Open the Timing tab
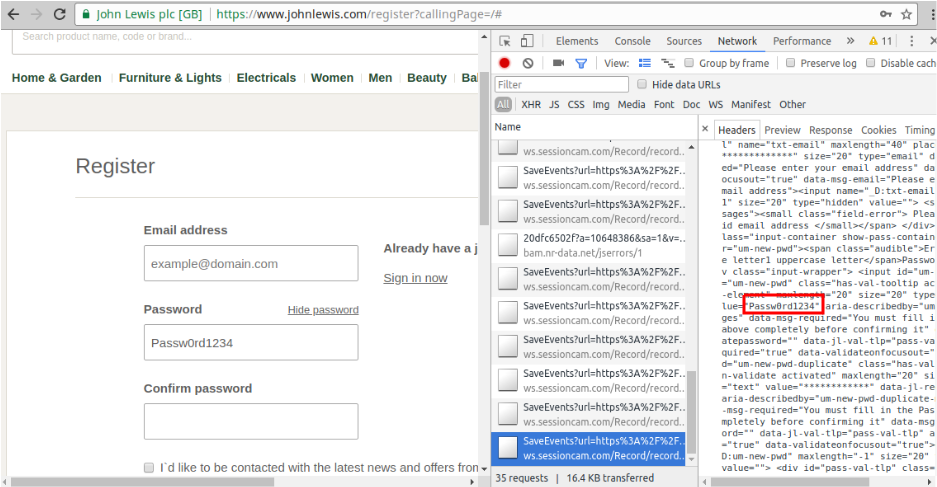This screenshot has width=937, height=487. point(919,130)
